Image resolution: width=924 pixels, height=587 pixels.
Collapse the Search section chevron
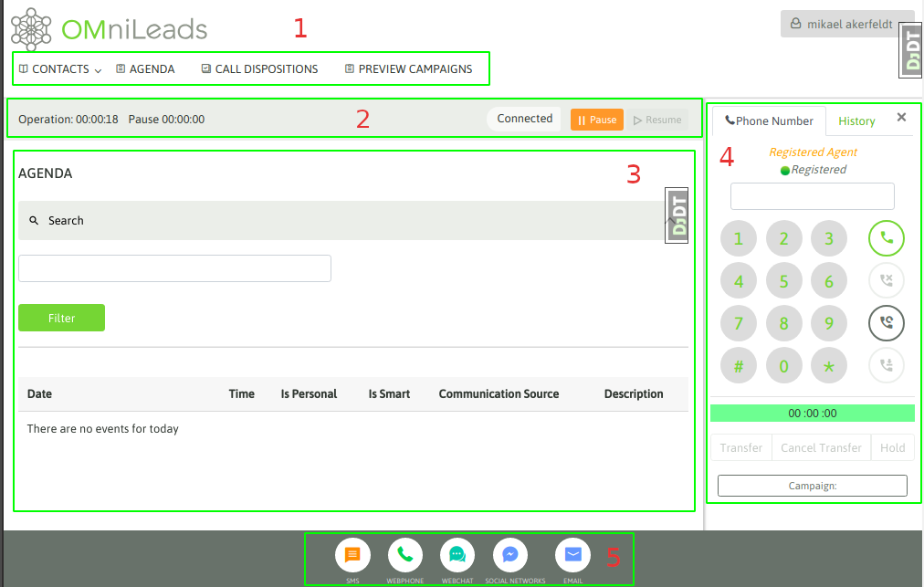click(670, 220)
